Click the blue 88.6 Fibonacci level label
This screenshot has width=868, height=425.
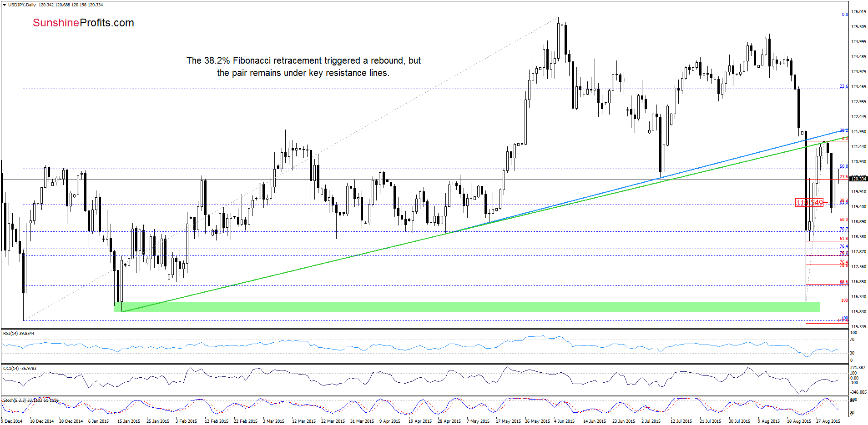844,282
